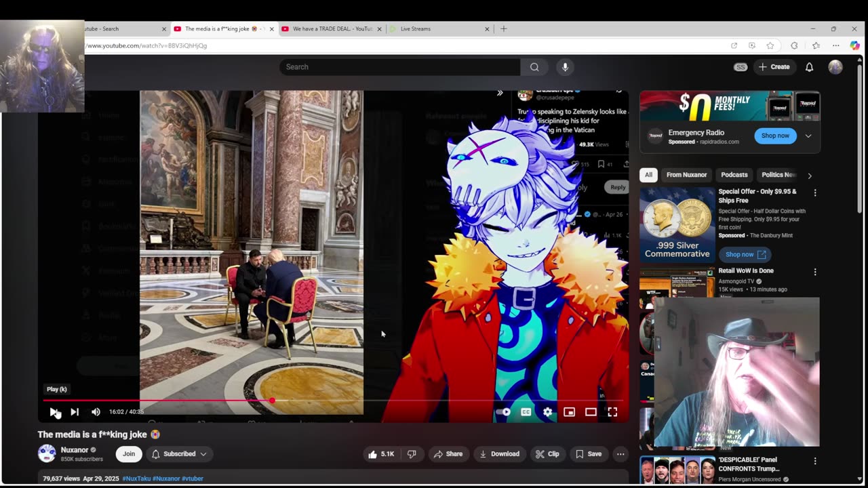Open the Copilot icon
This screenshot has height=488, width=868.
tap(854, 45)
